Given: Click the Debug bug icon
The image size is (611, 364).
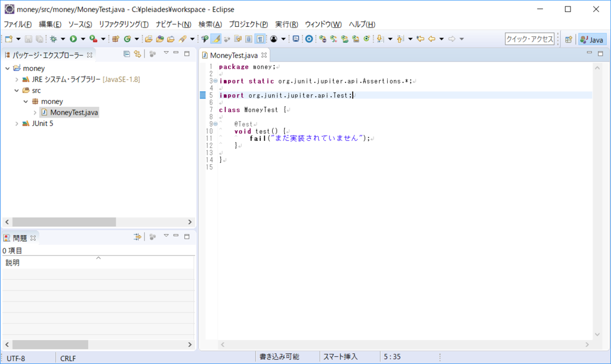Looking at the screenshot, I should pyautogui.click(x=53, y=39).
